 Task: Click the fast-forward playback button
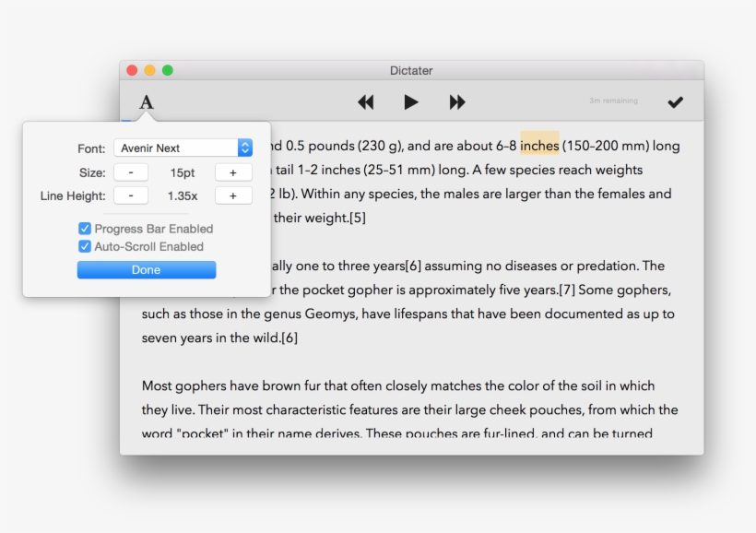point(457,102)
